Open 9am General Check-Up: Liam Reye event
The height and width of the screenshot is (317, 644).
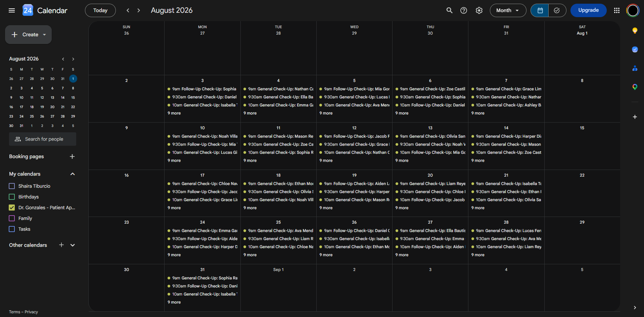[430, 184]
